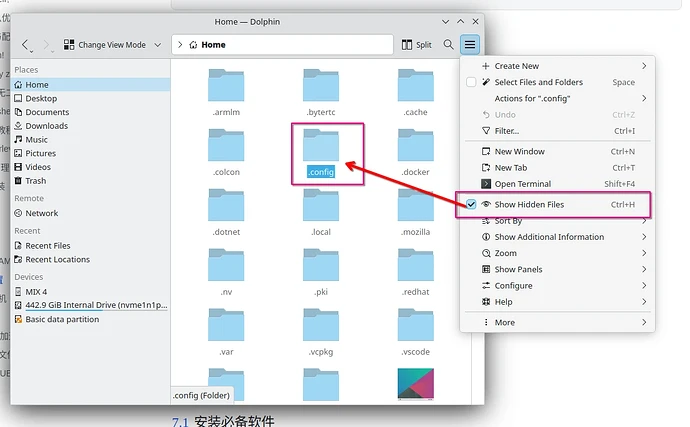Open Network under Remote section

pyautogui.click(x=42, y=213)
